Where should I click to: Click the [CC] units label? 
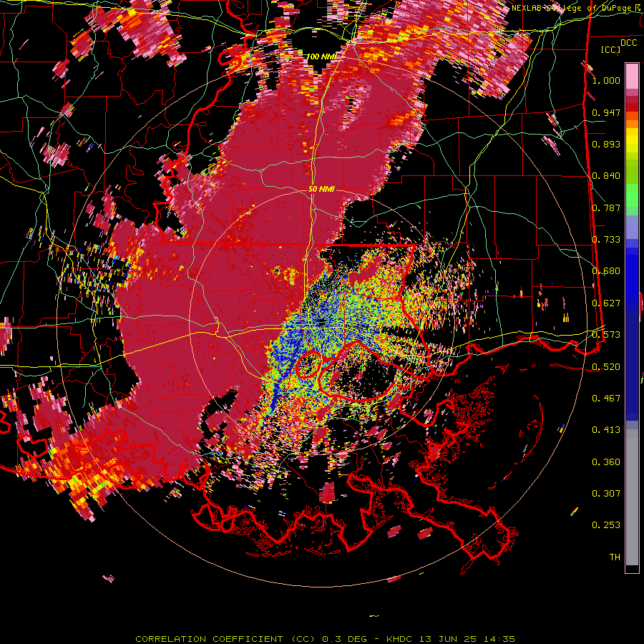(x=610, y=49)
